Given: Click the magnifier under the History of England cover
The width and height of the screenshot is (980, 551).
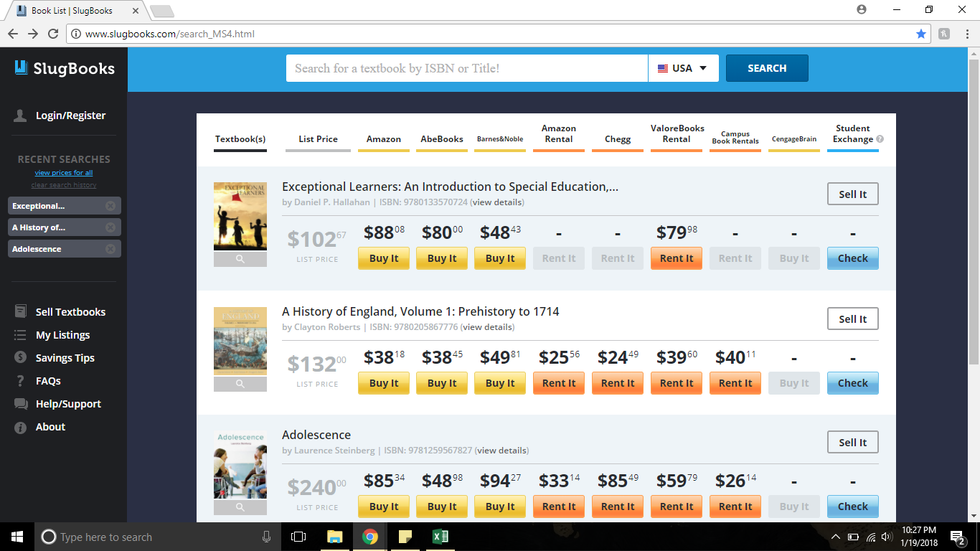Looking at the screenshot, I should pos(240,383).
